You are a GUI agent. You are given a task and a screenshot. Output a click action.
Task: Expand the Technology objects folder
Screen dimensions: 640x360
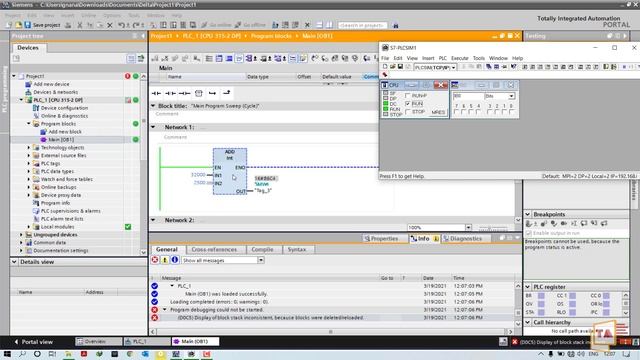pyautogui.click(x=29, y=147)
